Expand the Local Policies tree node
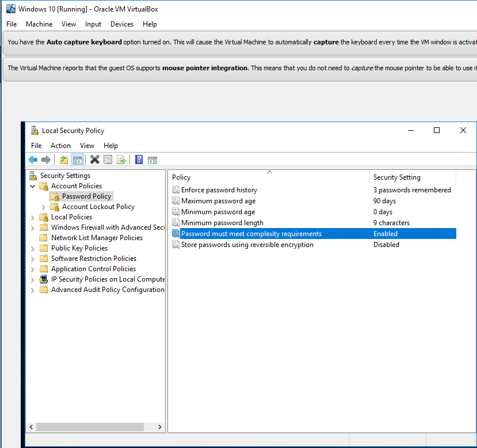This screenshot has height=448, width=477. coord(33,218)
